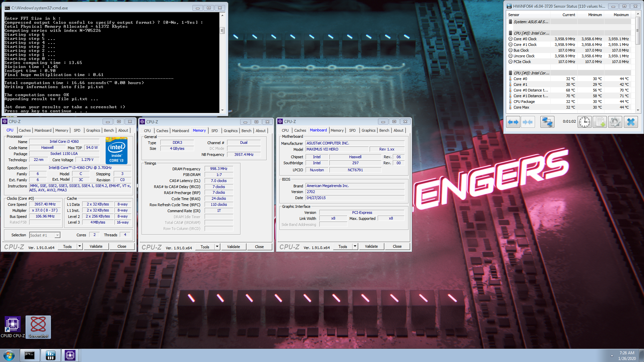Viewport: 644px width, 362px height.
Task: Click HWiNFO collapse columns inward-arrows icon
Action: point(528,122)
